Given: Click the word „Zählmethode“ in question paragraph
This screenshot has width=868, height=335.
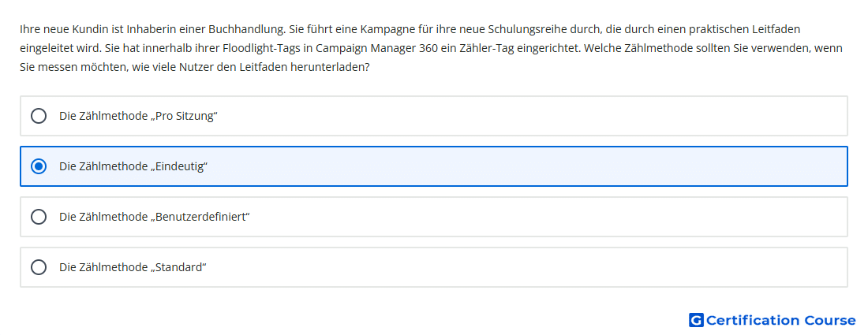Looking at the screenshot, I should pos(655,48).
